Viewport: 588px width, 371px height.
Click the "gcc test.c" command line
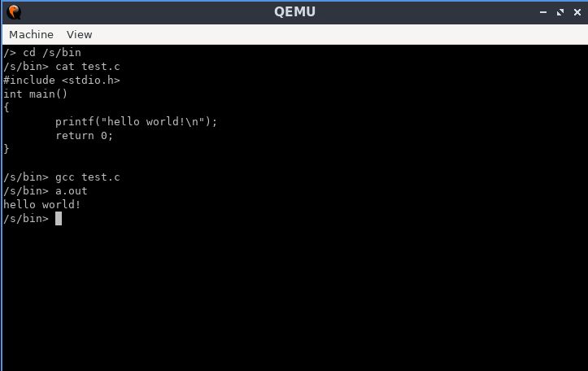point(62,177)
